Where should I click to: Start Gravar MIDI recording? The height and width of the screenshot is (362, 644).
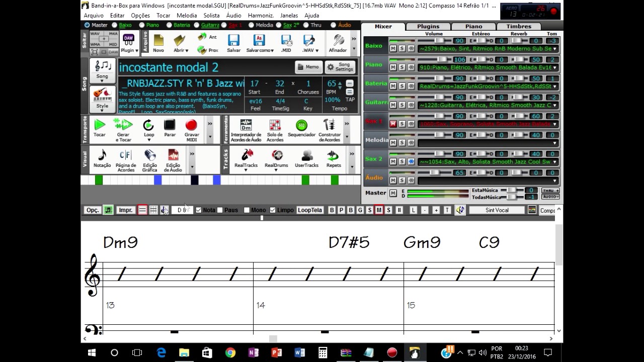click(x=191, y=129)
